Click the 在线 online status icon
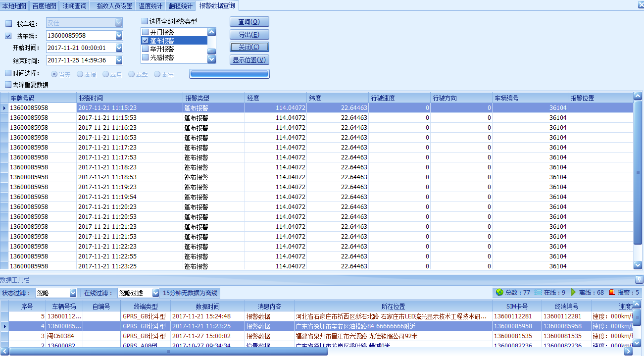The width and height of the screenshot is (644, 356). click(538, 293)
